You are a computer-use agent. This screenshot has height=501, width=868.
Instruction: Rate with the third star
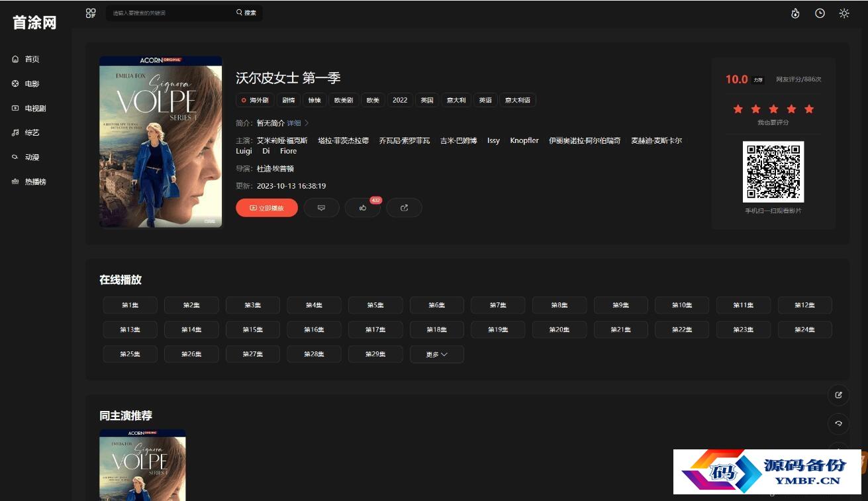[x=773, y=109]
